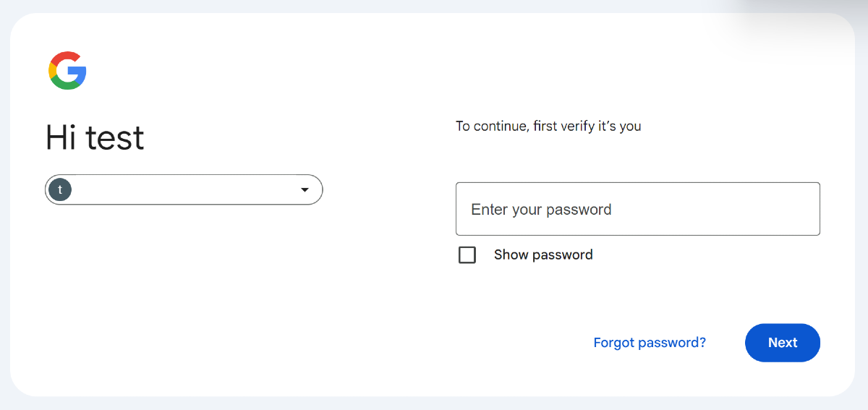This screenshot has width=868, height=410.
Task: Click the word "Next" on the button
Action: pyautogui.click(x=783, y=343)
